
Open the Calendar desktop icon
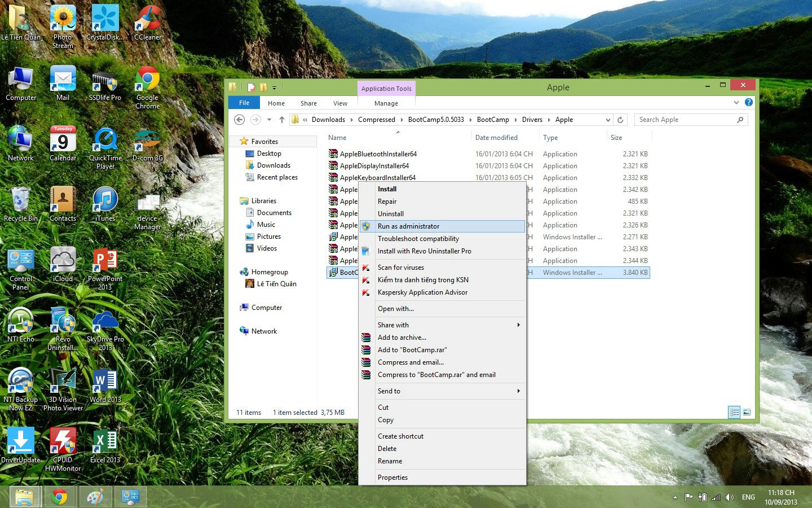tap(63, 144)
